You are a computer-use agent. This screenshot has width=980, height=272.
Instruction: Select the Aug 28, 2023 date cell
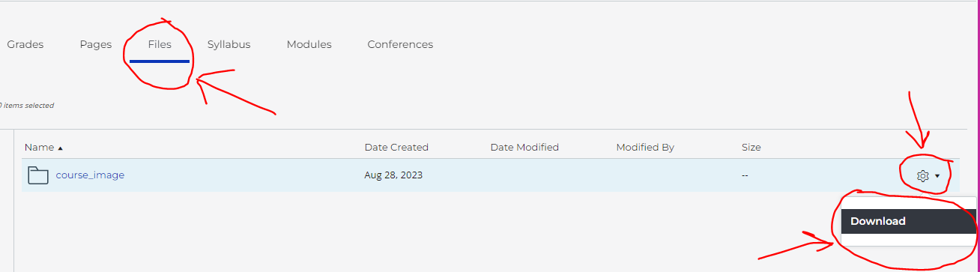click(393, 175)
